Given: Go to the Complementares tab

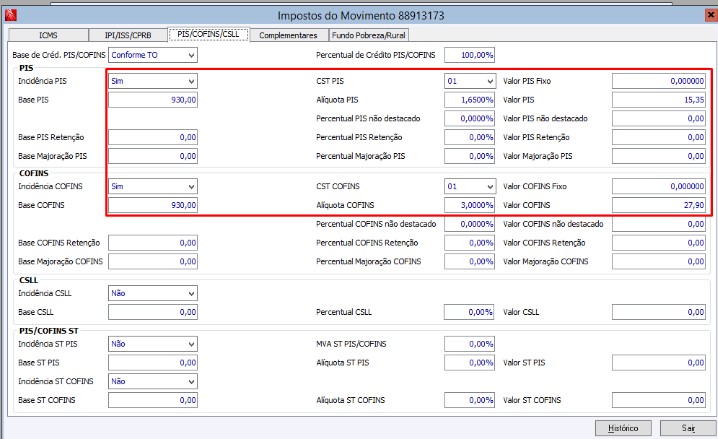Looking at the screenshot, I should [x=288, y=35].
